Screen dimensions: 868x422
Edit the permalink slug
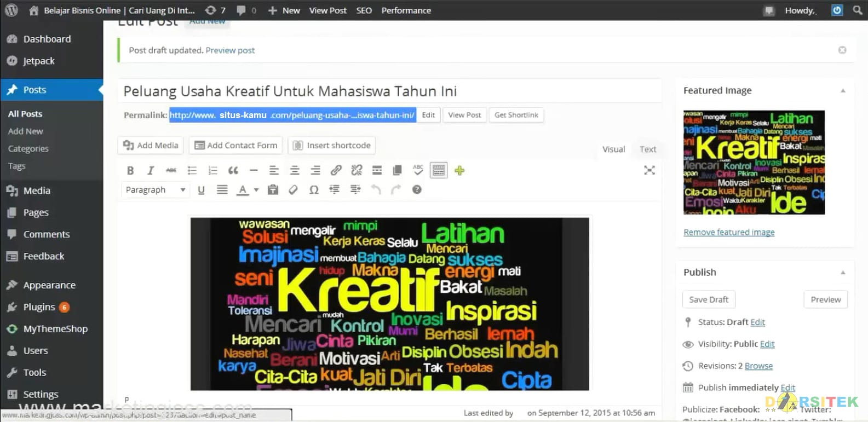point(428,115)
